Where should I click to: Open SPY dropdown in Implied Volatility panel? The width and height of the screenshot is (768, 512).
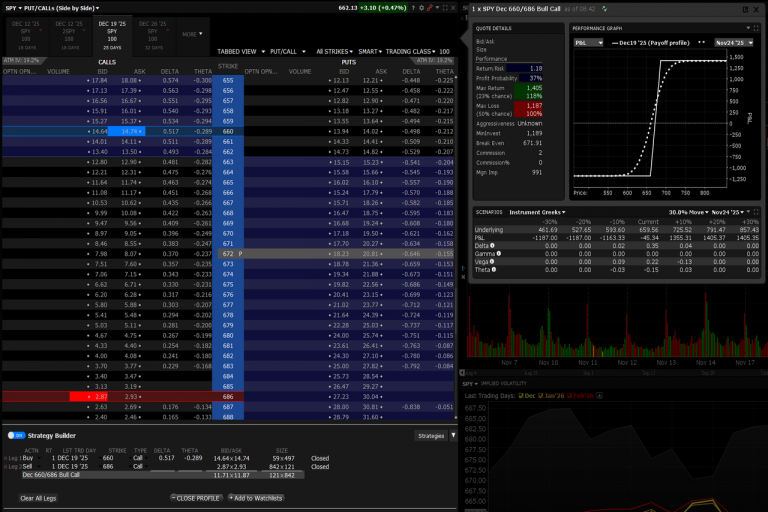pos(470,384)
